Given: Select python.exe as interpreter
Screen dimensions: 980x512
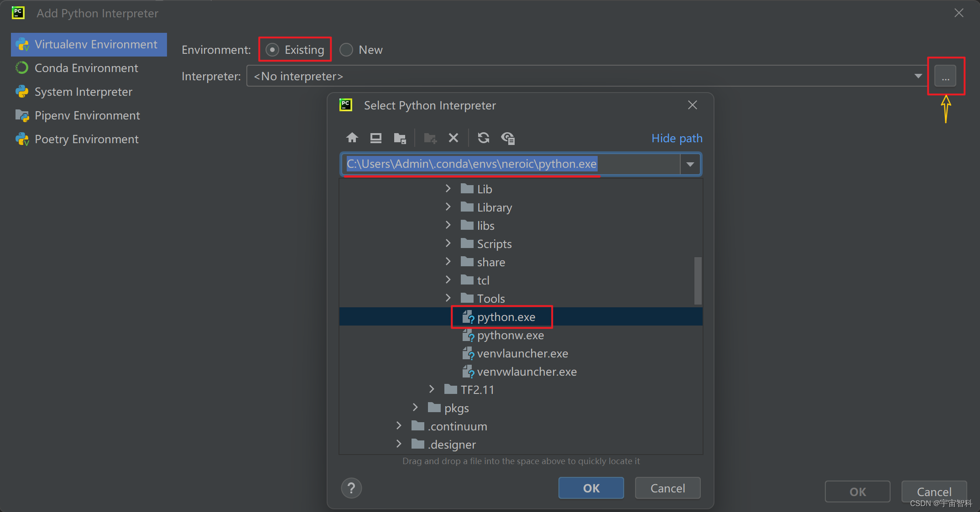Looking at the screenshot, I should coord(505,317).
